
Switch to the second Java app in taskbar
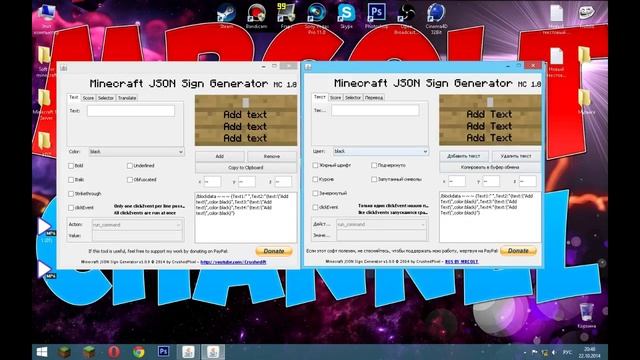click(x=213, y=352)
